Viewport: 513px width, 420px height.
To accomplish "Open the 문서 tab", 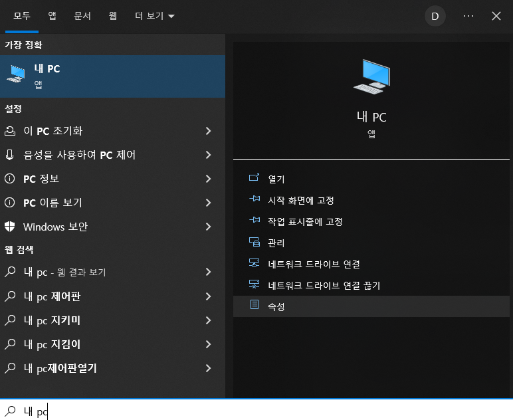I will [82, 16].
